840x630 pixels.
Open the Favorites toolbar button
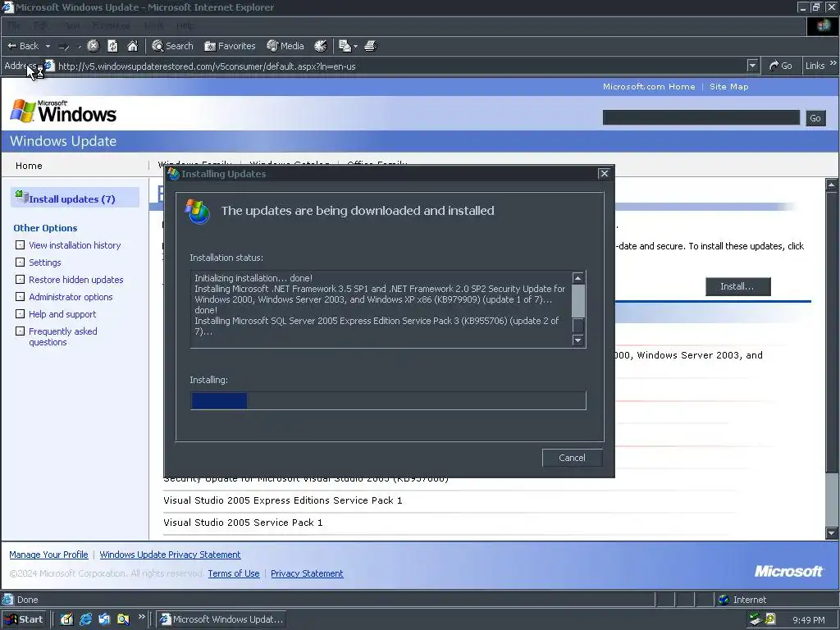coord(230,46)
